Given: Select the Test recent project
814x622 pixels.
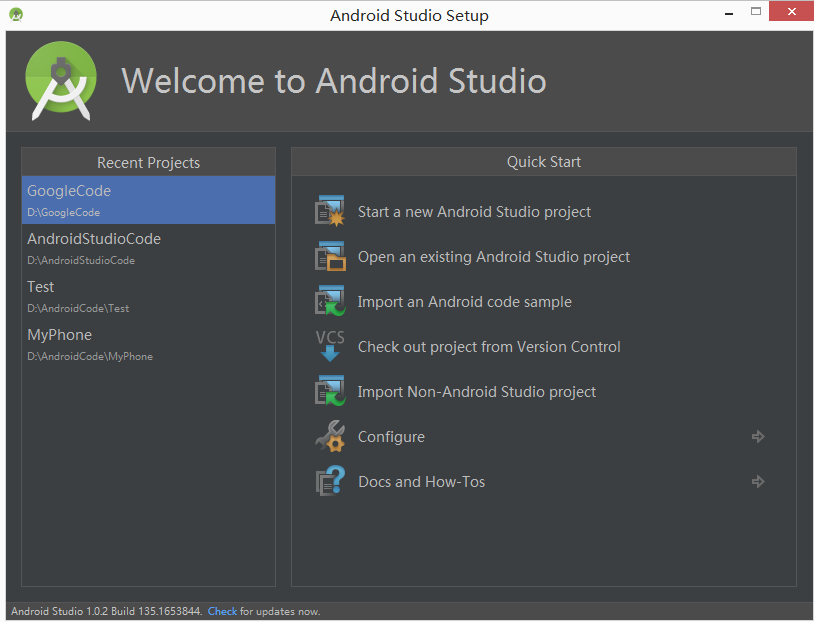Looking at the screenshot, I should coord(148,296).
